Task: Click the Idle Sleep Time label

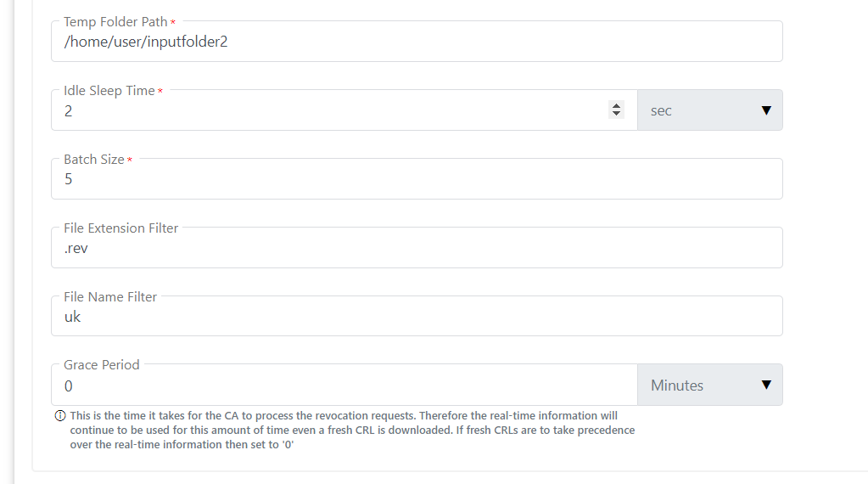Action: point(109,90)
